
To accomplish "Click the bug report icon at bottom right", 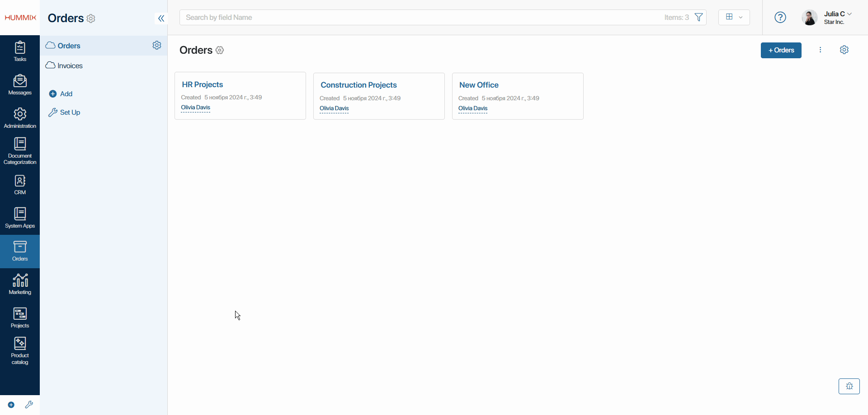I will [x=849, y=386].
